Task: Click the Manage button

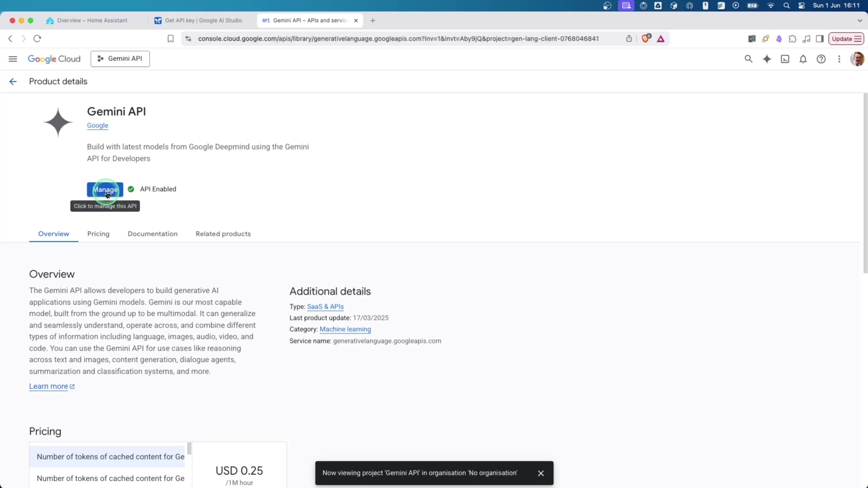Action: [x=106, y=190]
